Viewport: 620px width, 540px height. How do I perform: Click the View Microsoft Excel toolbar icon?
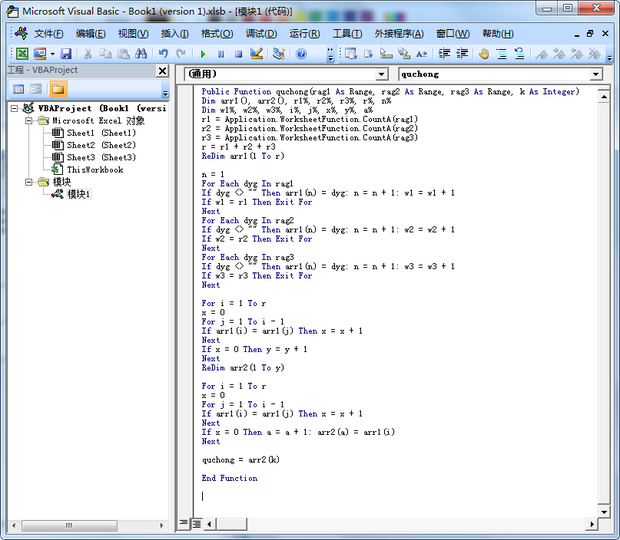21,53
